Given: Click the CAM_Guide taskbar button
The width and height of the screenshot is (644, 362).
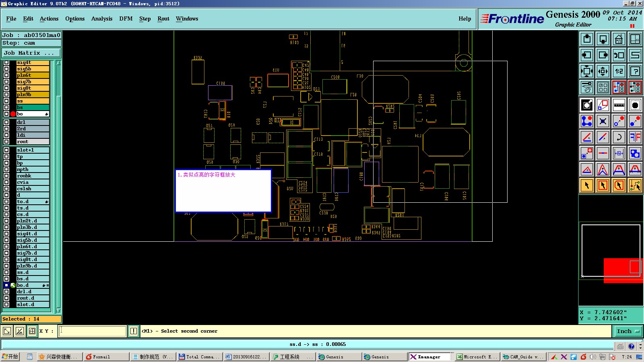Looking at the screenshot, I should pyautogui.click(x=523, y=357).
